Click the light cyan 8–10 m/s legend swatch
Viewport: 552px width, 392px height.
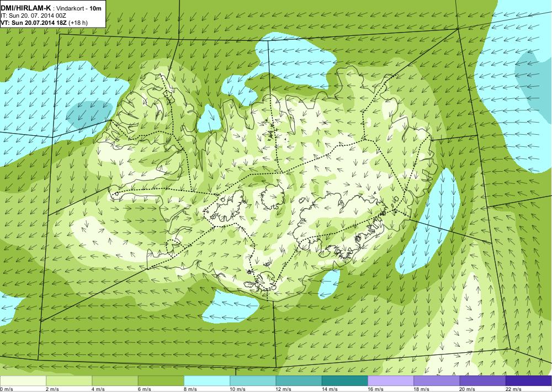pyautogui.click(x=206, y=381)
